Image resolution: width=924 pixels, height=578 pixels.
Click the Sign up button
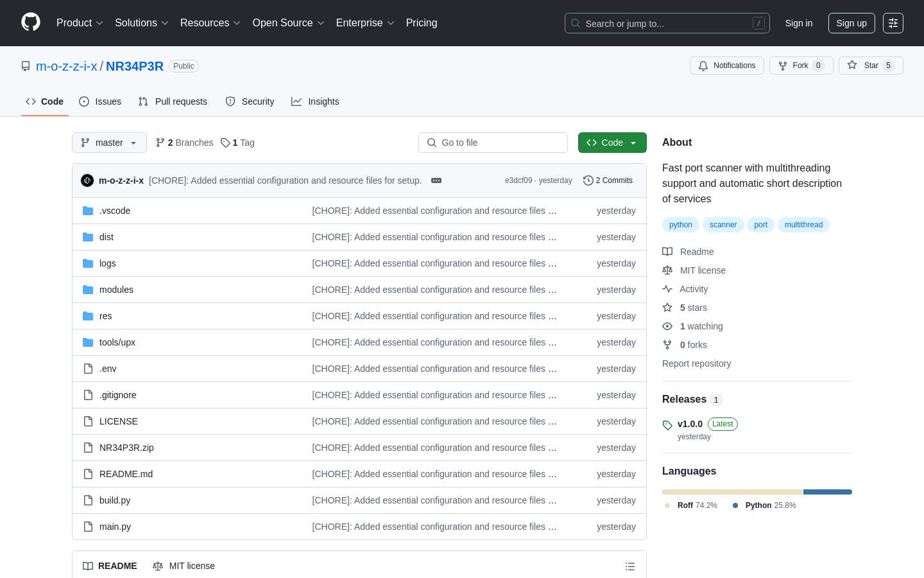pos(851,23)
